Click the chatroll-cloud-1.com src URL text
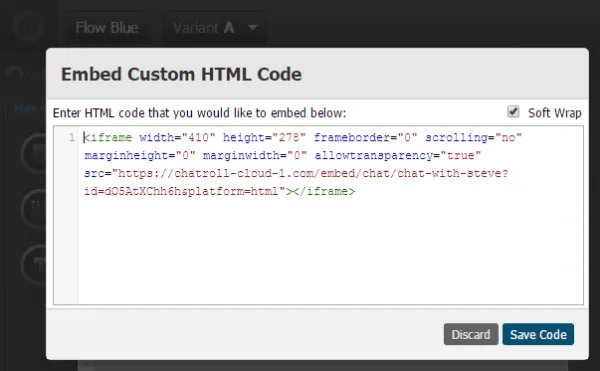 tap(296, 173)
